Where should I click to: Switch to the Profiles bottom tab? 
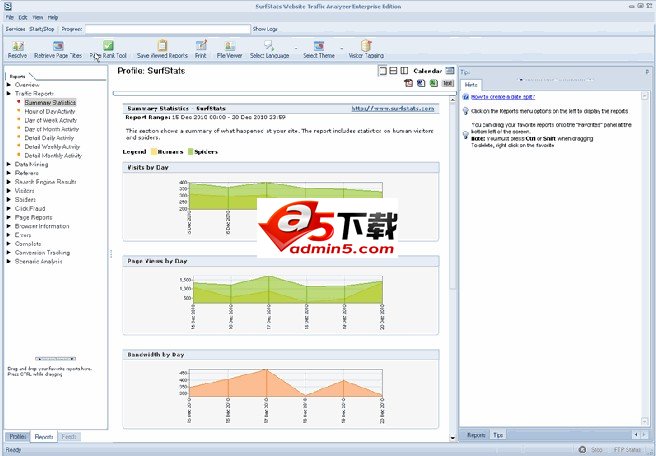point(18,436)
